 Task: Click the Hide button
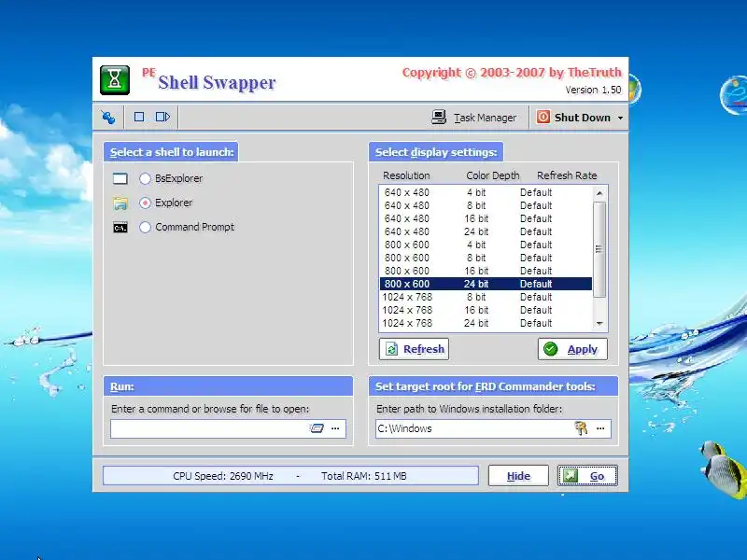click(x=518, y=476)
